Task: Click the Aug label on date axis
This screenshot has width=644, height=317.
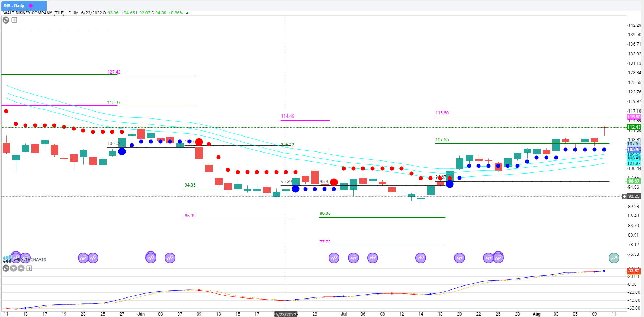Action: pos(537,314)
